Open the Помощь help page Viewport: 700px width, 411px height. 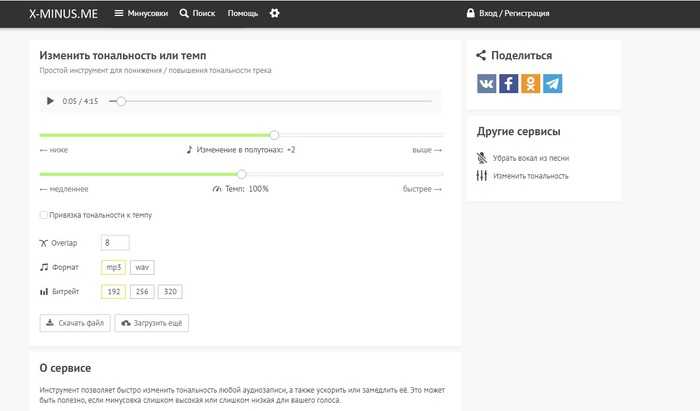click(x=243, y=13)
